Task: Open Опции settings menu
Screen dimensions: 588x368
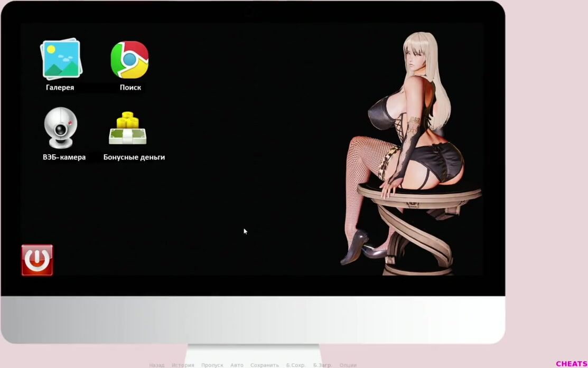Action: [348, 365]
